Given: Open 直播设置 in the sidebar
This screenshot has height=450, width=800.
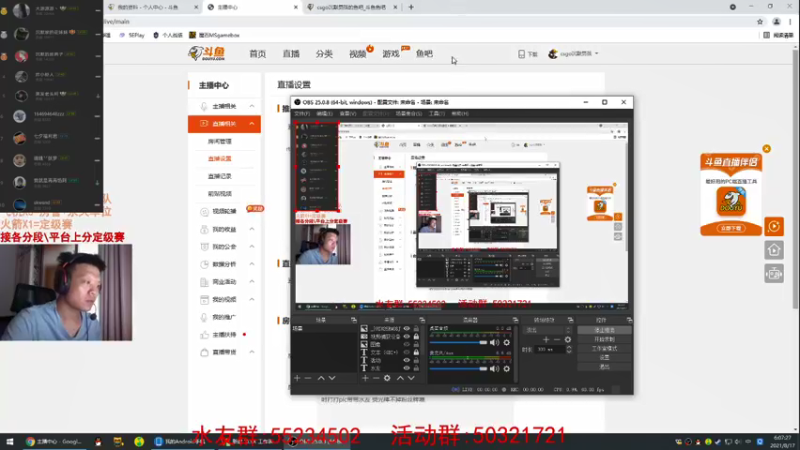Looking at the screenshot, I should (x=219, y=159).
